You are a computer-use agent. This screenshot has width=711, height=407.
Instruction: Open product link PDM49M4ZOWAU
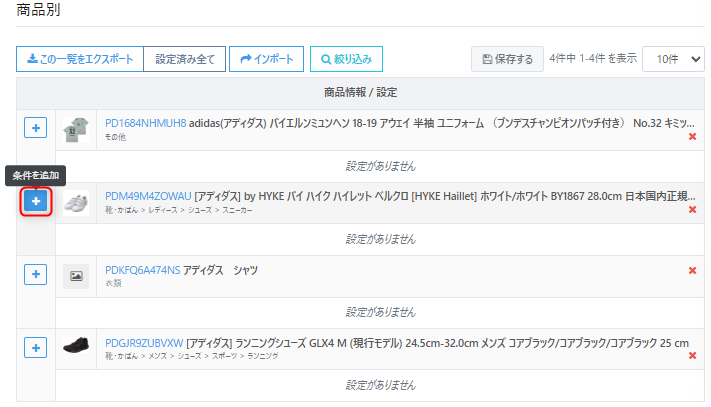pyautogui.click(x=148, y=196)
